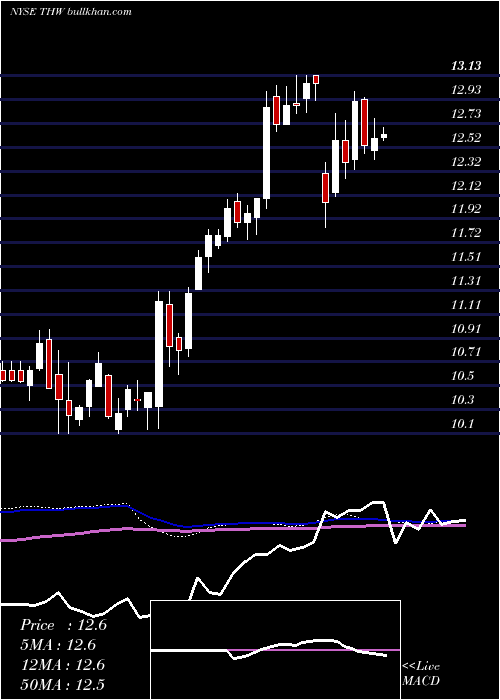Click the 10.91 price axis label

click(466, 329)
